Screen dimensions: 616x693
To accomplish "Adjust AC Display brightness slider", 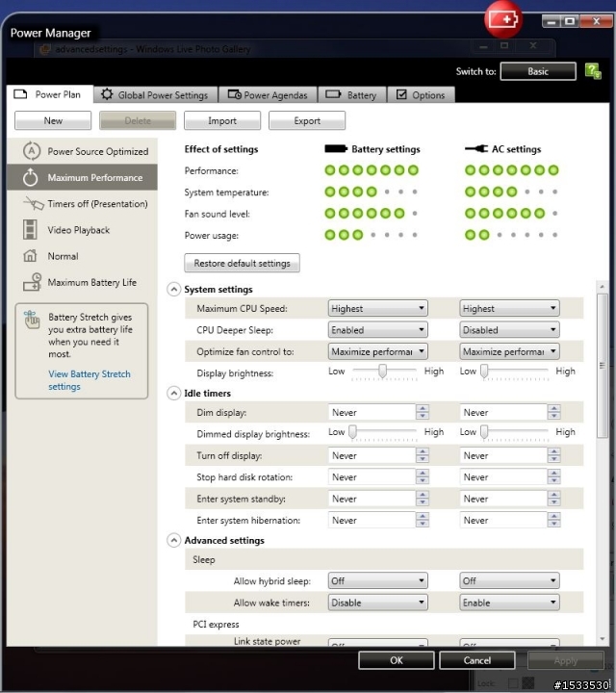I will pos(484,372).
